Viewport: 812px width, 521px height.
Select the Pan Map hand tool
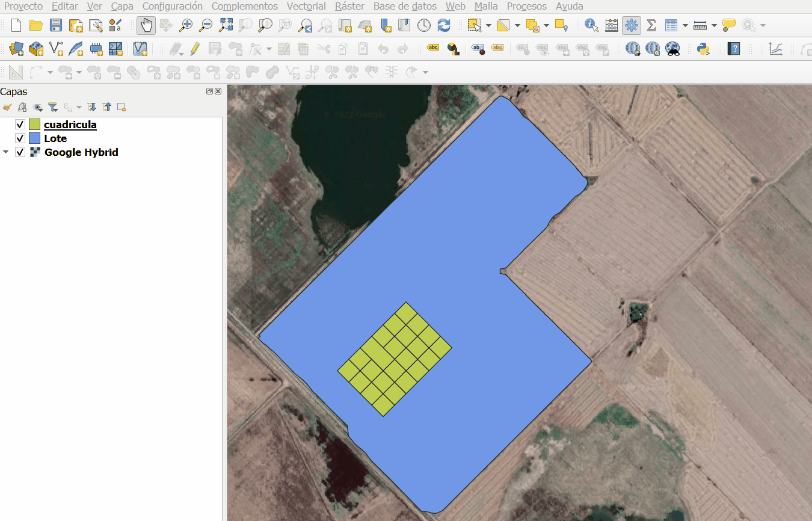point(146,25)
